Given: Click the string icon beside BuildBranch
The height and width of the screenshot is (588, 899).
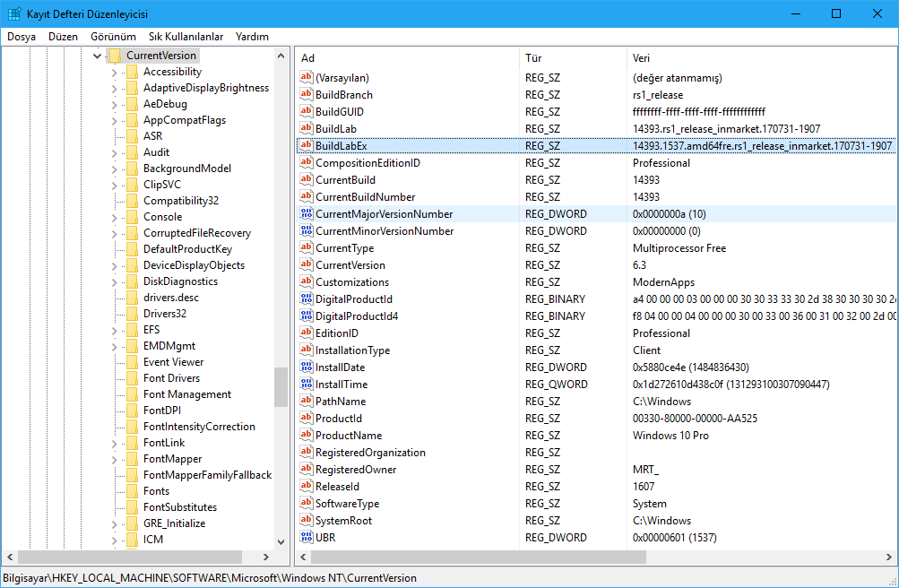Looking at the screenshot, I should (307, 94).
